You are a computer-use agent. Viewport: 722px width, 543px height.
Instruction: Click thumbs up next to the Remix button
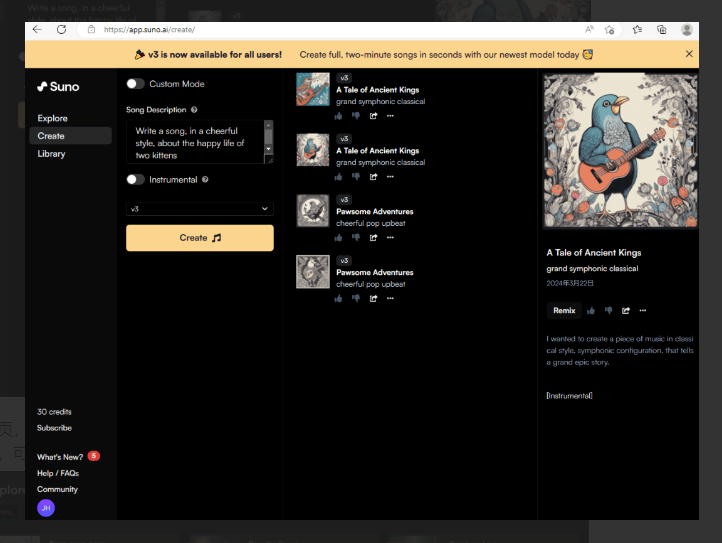pos(591,310)
